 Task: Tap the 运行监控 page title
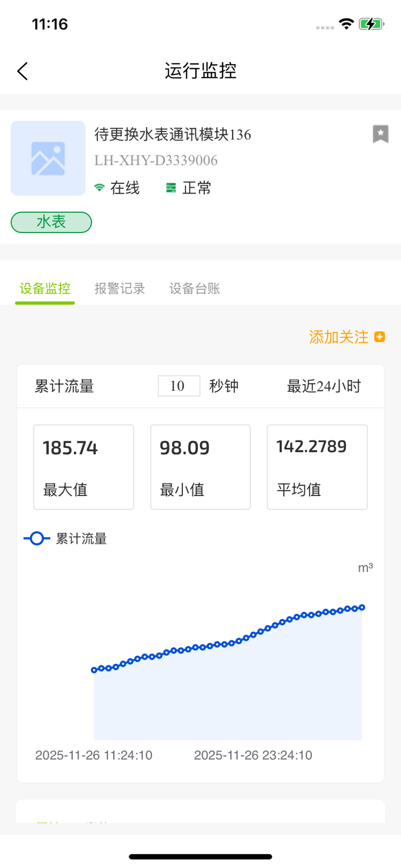point(201,71)
